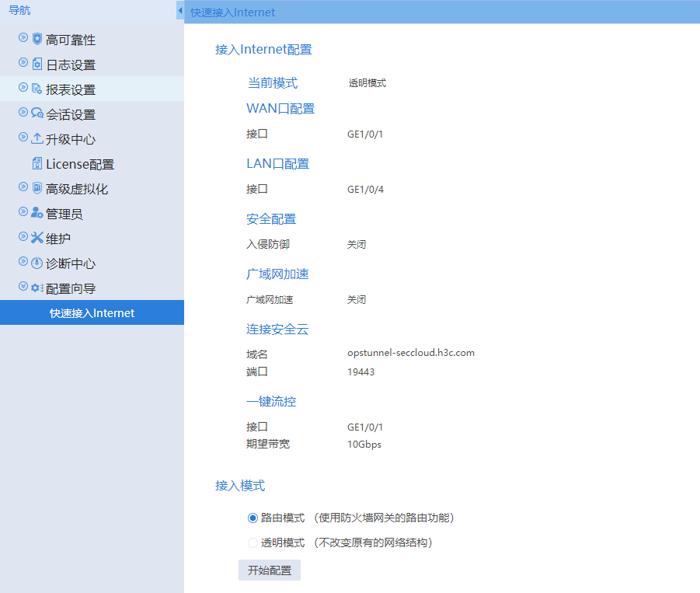
Task: Click the gear icon beside 配置向导
Action: [x=37, y=288]
